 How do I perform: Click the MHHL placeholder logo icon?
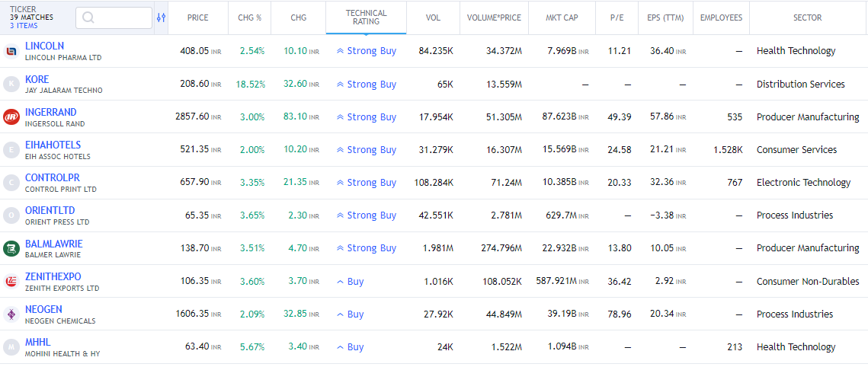(x=11, y=347)
